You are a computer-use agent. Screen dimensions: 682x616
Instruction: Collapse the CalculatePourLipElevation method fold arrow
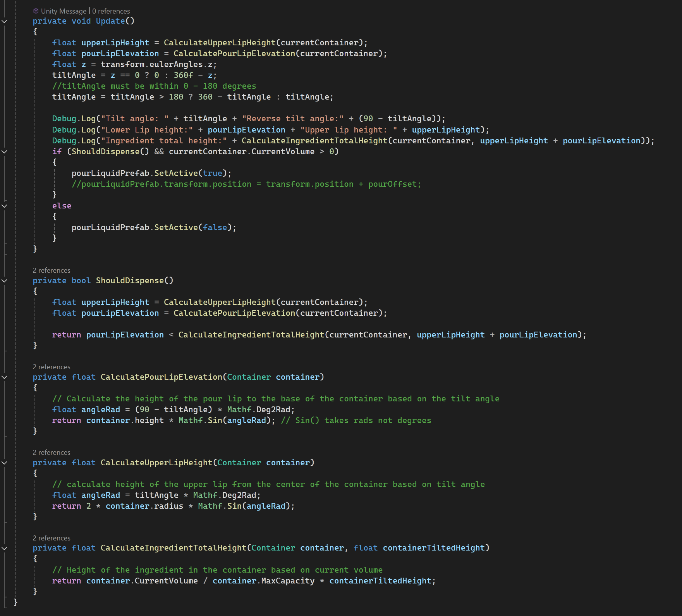[x=4, y=377]
